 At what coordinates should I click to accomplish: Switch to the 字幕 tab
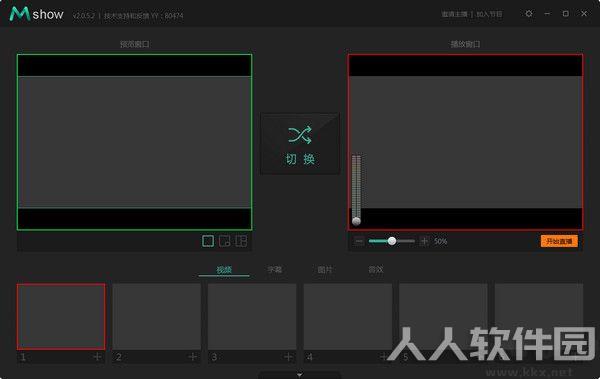coord(274,270)
